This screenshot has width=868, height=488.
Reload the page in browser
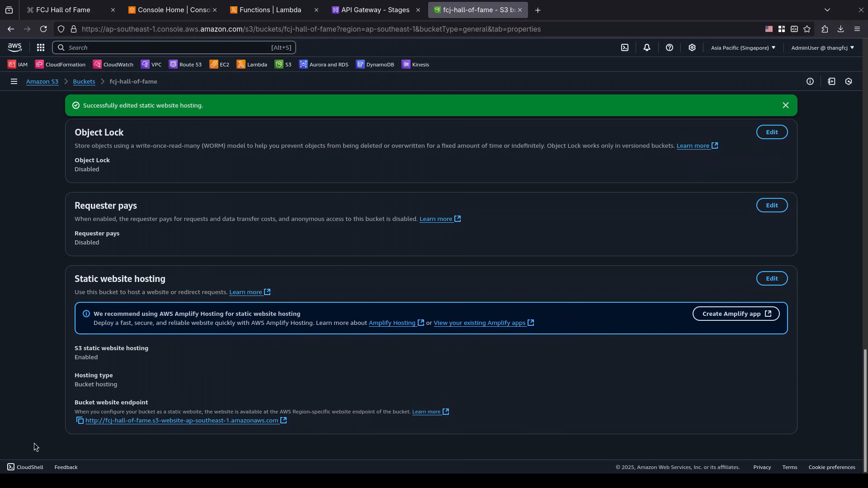pyautogui.click(x=43, y=29)
